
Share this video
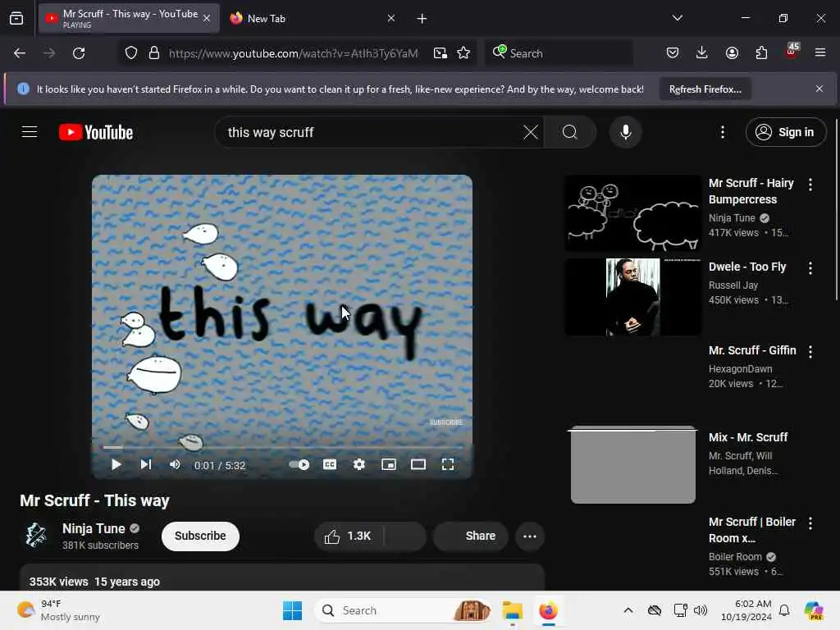coord(471,536)
